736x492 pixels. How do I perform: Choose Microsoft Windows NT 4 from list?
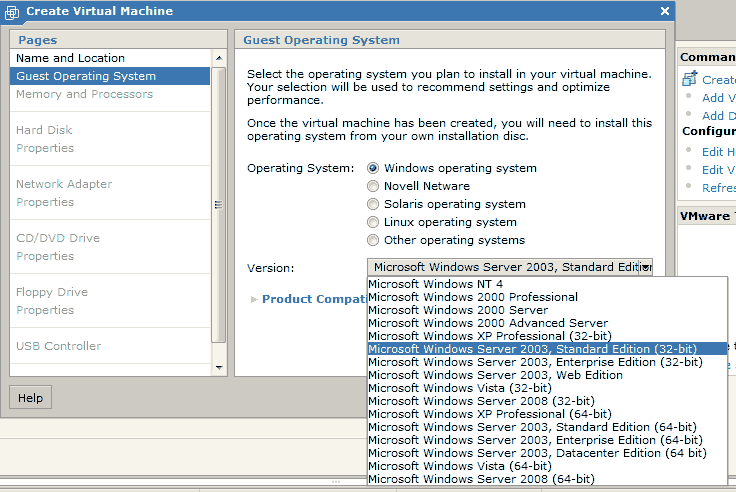[x=547, y=284]
